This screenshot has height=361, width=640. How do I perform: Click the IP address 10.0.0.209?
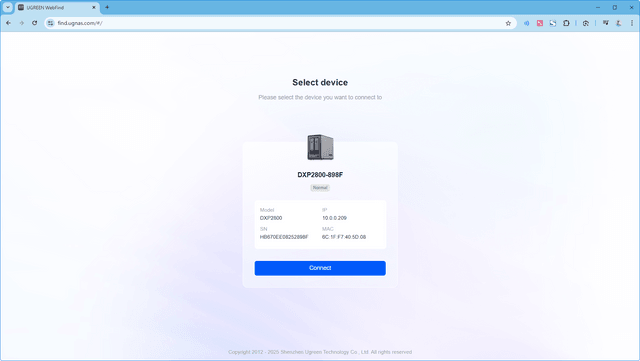tap(334, 218)
